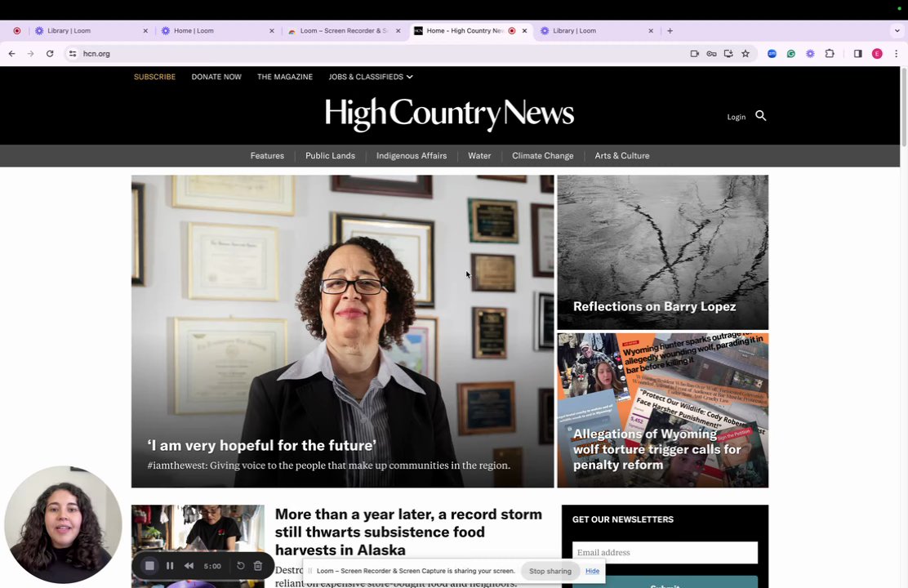Stop the Loom recording with the square icon
908x588 pixels.
pos(149,566)
